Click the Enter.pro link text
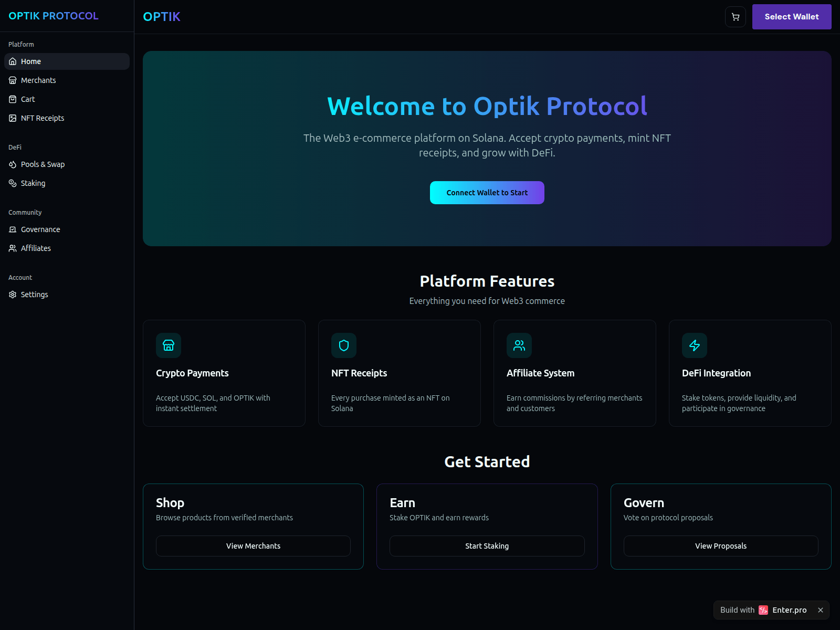The image size is (840, 630). click(x=790, y=610)
